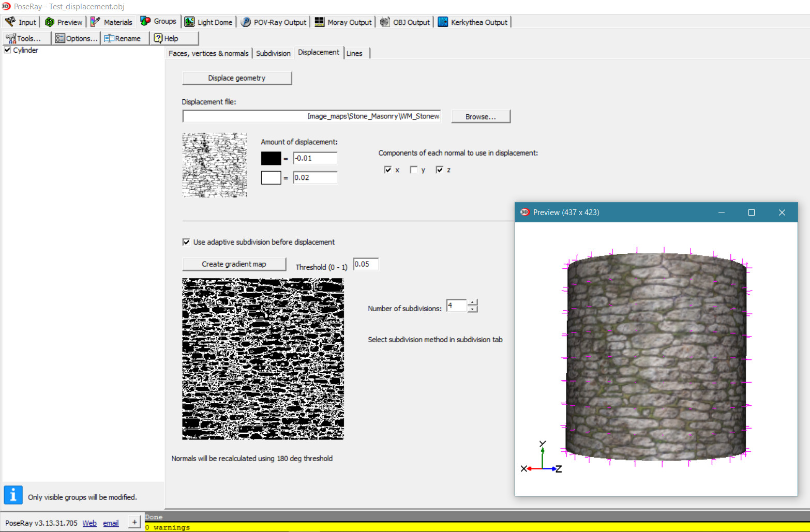
Task: Open the Materials tab icon
Action: pyautogui.click(x=96, y=22)
